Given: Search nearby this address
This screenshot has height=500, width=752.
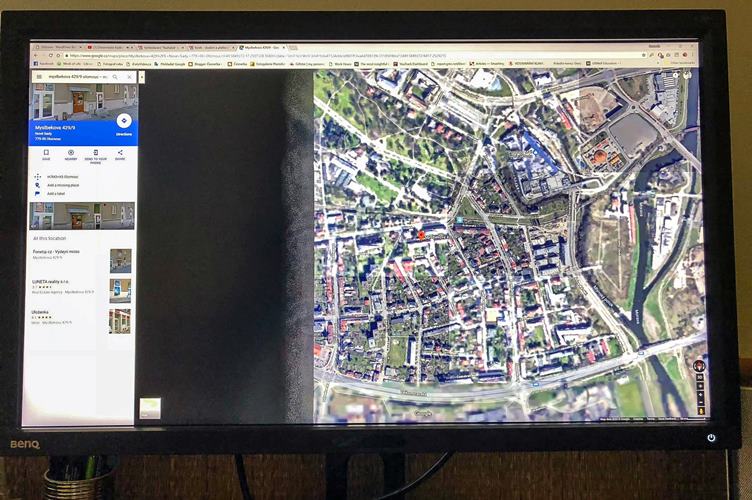Looking at the screenshot, I should (x=70, y=154).
